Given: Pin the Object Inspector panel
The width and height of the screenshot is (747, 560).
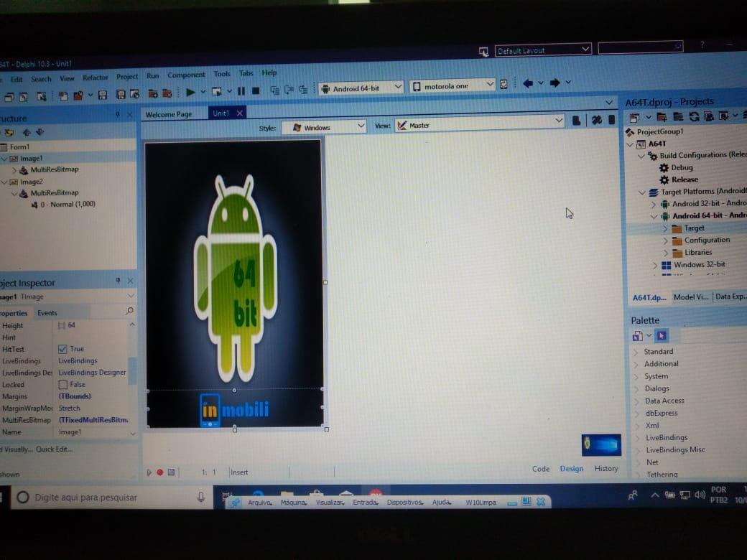Looking at the screenshot, I should [x=118, y=281].
